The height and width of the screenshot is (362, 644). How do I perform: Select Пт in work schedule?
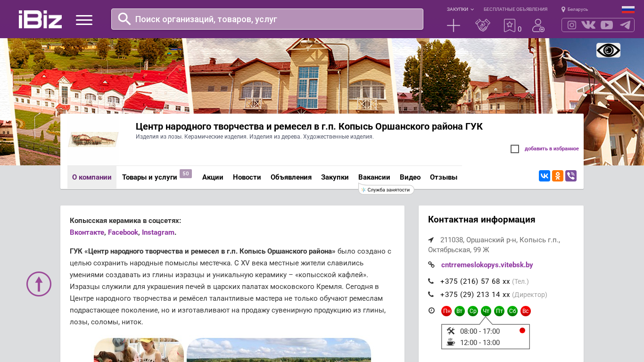pyautogui.click(x=499, y=311)
